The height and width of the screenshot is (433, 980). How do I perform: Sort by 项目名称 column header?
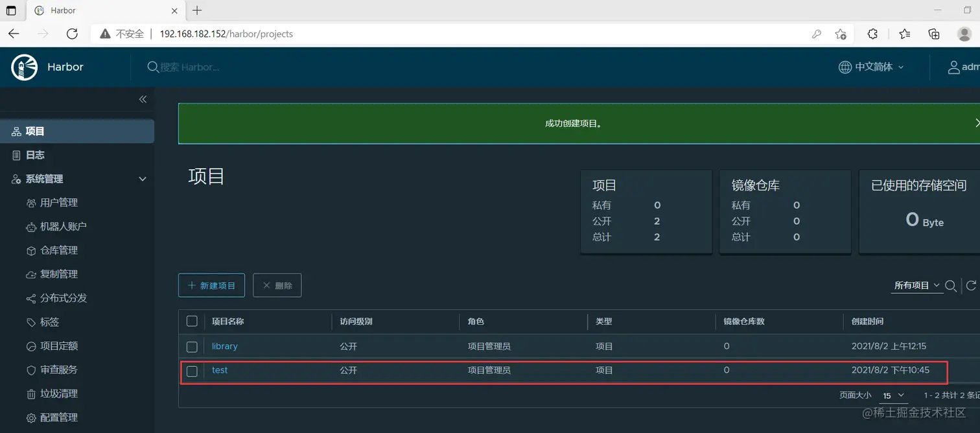pos(228,322)
